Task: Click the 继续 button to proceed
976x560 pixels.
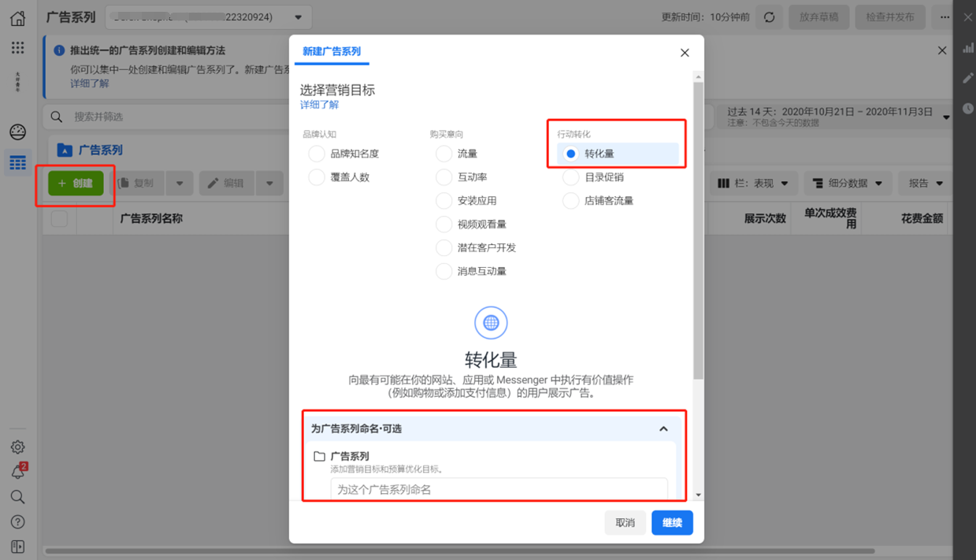Action: (x=671, y=522)
